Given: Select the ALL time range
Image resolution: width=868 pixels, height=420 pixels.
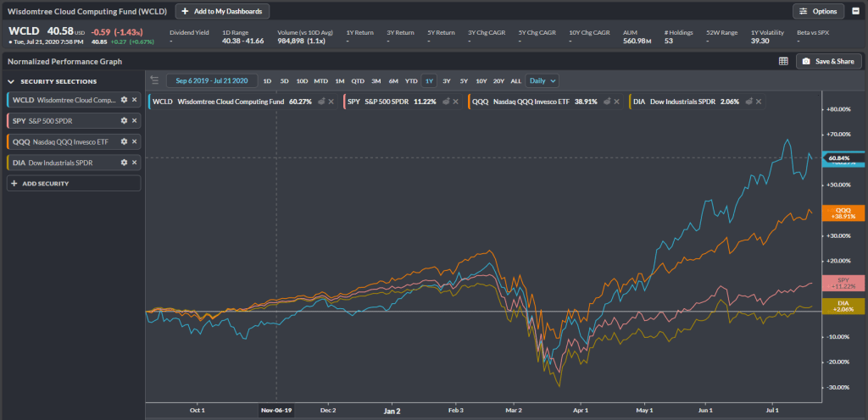Looking at the screenshot, I should pos(515,80).
